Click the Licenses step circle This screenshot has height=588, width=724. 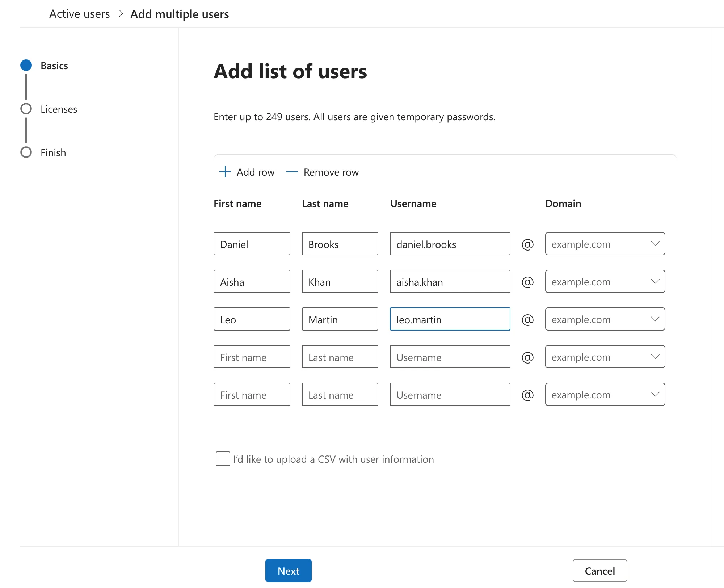pos(26,109)
